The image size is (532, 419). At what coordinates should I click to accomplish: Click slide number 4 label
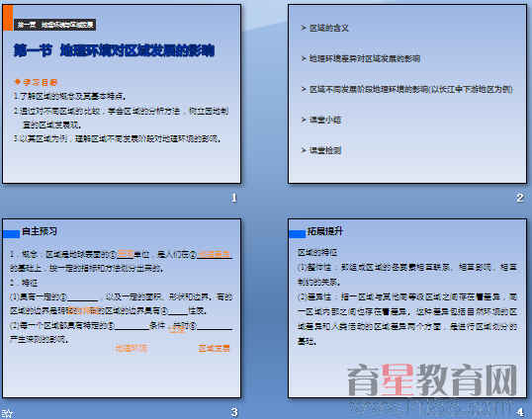520,412
